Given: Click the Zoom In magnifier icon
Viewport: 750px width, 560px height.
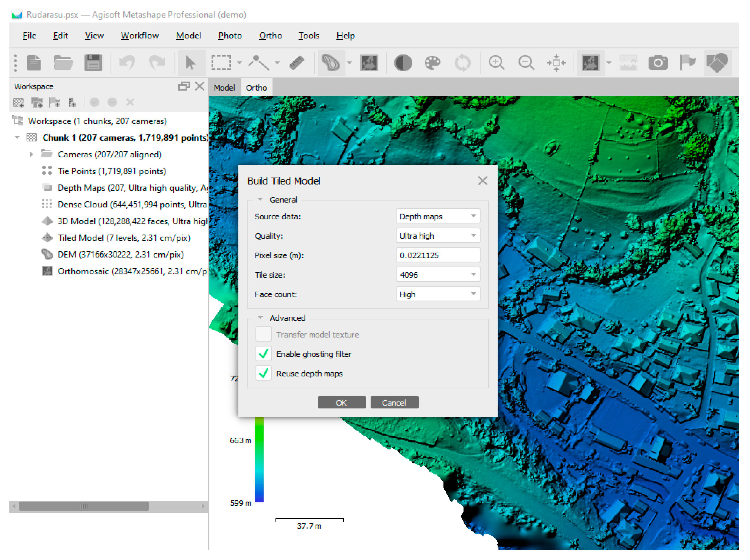Looking at the screenshot, I should [496, 63].
